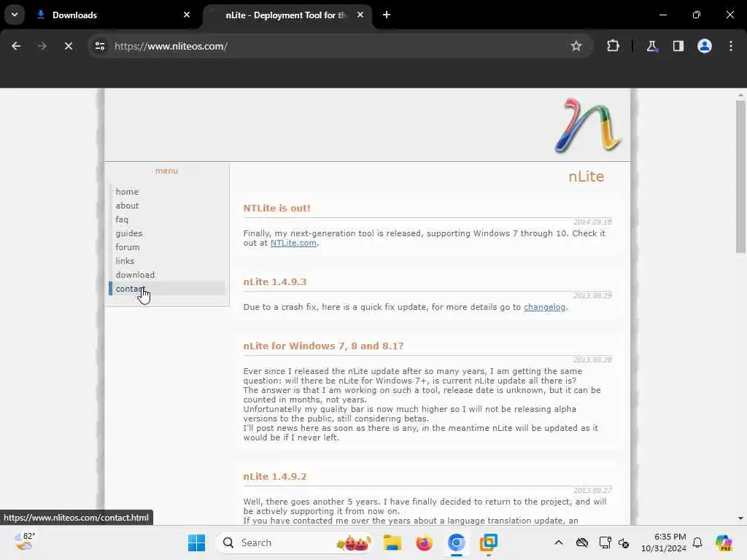Image resolution: width=747 pixels, height=560 pixels.
Task: Click the page vertical scrollbar thumb
Action: pos(740,176)
